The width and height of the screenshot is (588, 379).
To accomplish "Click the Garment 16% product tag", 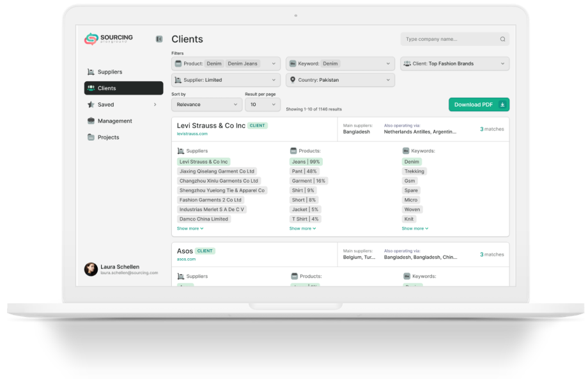I will point(309,181).
